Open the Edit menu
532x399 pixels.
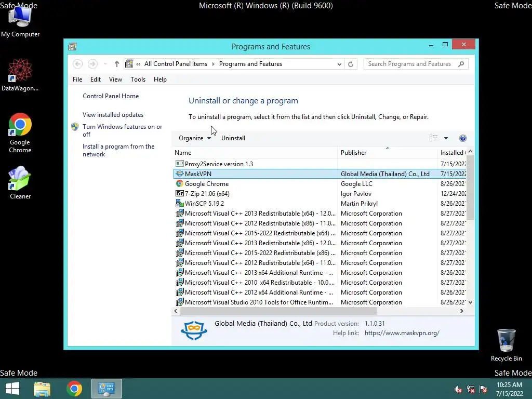point(96,79)
